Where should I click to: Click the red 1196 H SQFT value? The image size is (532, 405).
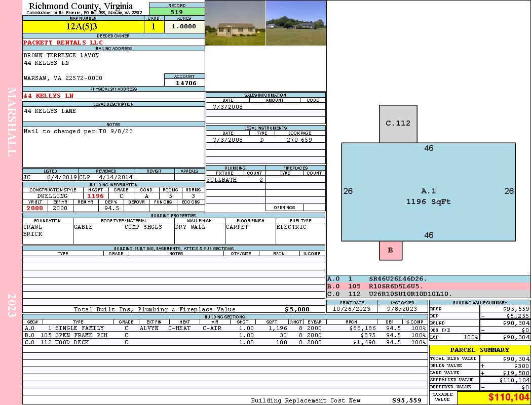click(x=95, y=196)
